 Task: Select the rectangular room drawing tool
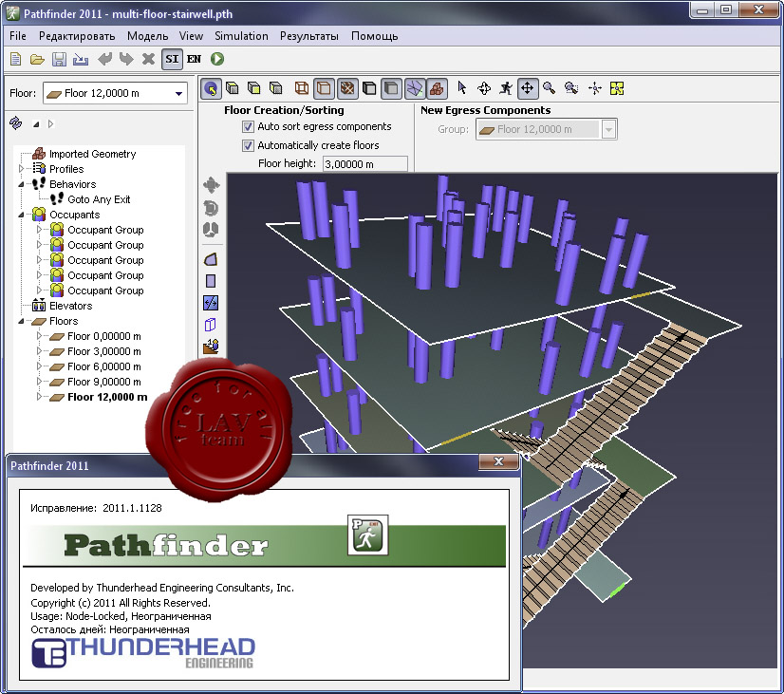point(211,281)
